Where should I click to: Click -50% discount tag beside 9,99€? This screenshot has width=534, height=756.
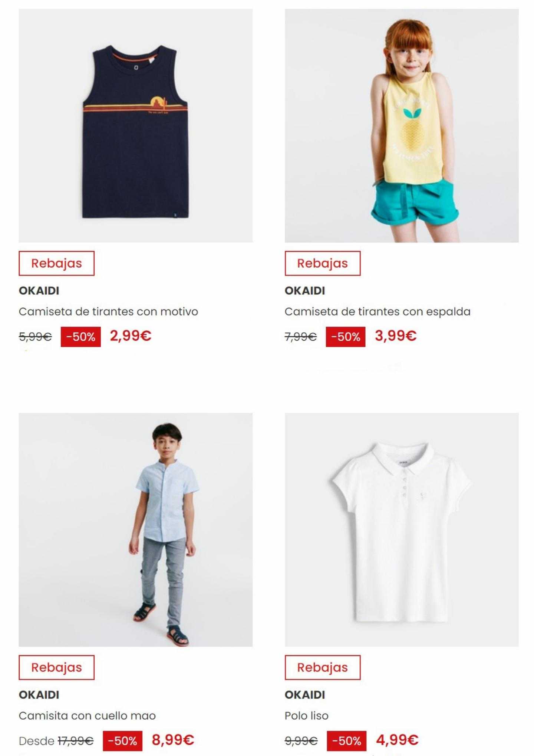point(347,741)
